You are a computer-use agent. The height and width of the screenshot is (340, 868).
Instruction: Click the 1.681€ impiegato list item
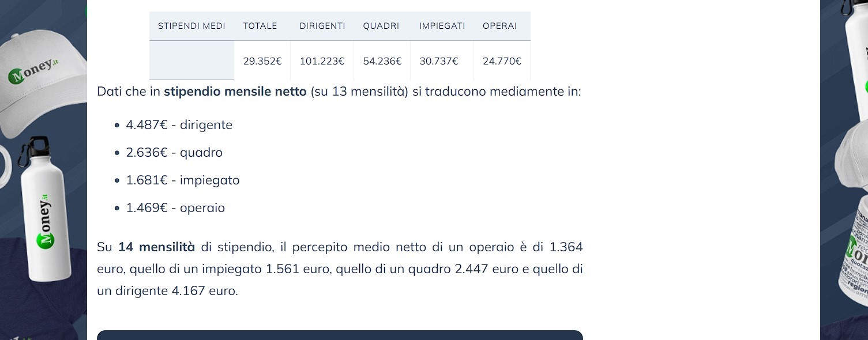183,180
